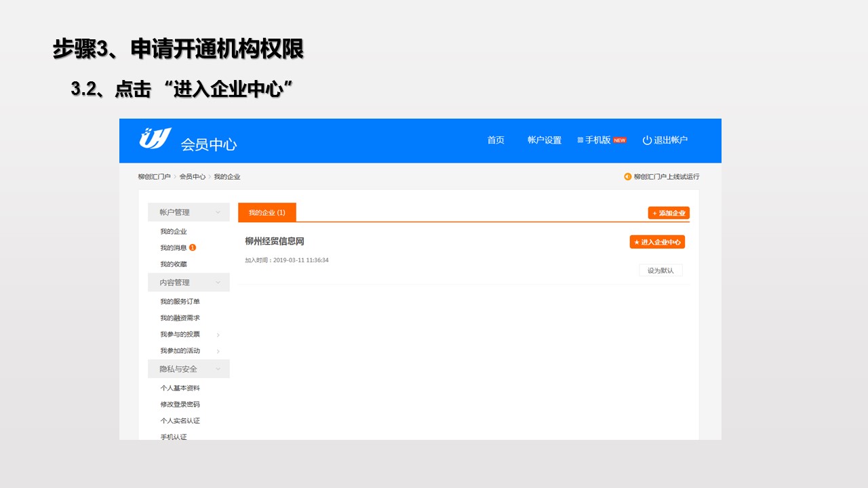Open 个人实名认证 in the sidebar
This screenshot has width=868, height=488.
point(180,421)
